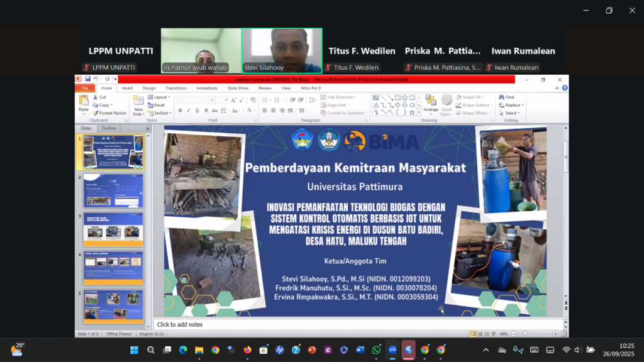Open the Outline tab in slides pane
644x362 pixels.
tap(109, 128)
